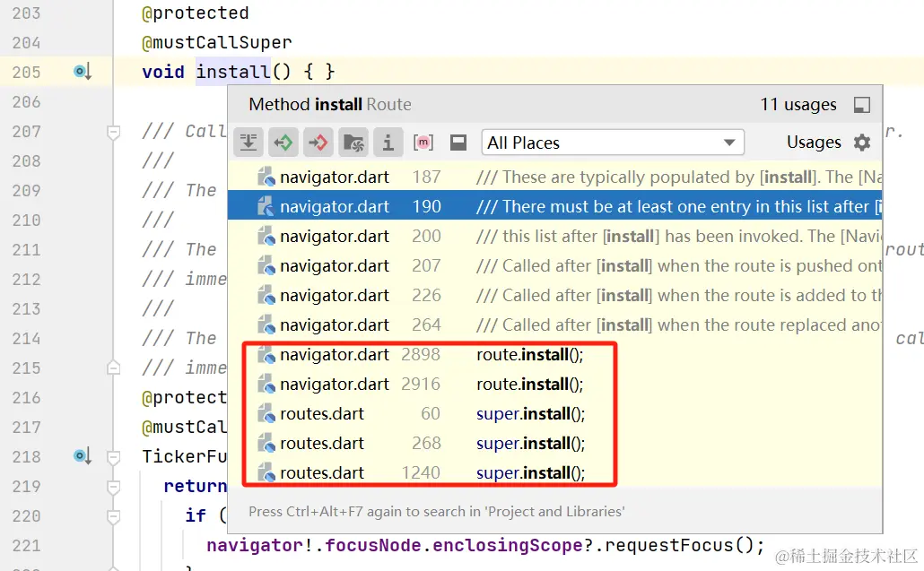Click the 'Method install Route' popup title
Screen dimensions: 924x571
pos(330,105)
